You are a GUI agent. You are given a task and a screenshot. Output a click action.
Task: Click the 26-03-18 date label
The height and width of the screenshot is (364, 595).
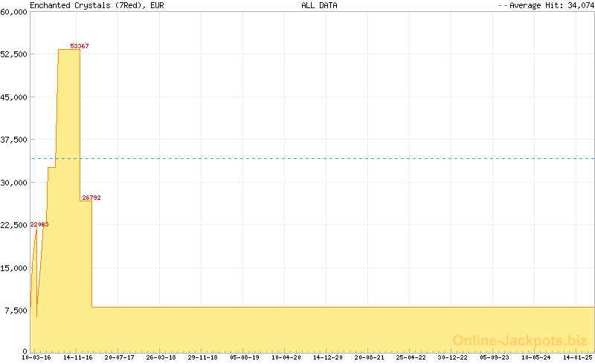161,357
